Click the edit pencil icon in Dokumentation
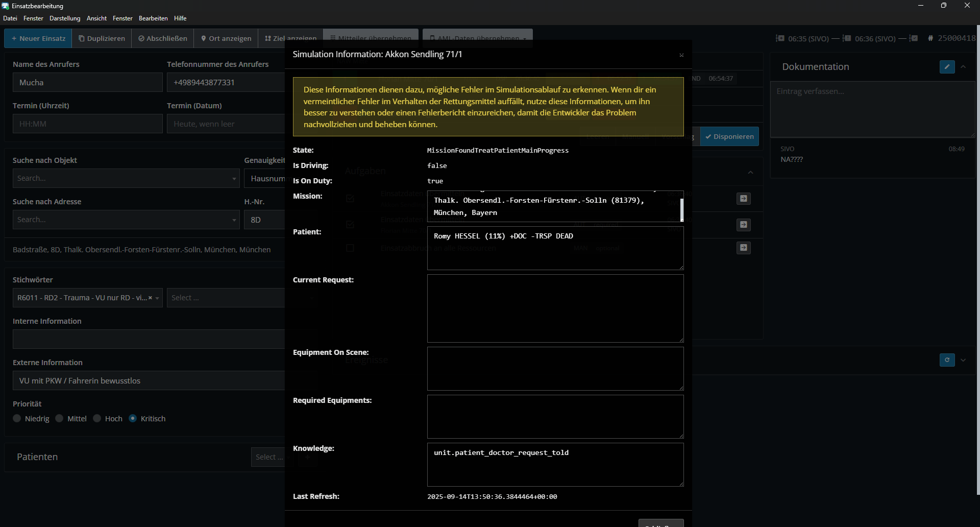Screen dimensions: 980x527 point(947,67)
